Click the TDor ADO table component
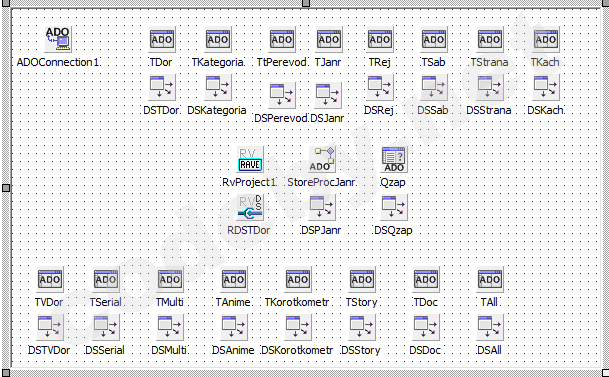This screenshot has height=377, width=609. (x=162, y=39)
